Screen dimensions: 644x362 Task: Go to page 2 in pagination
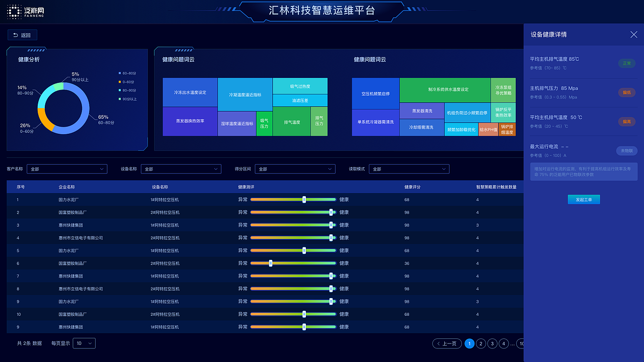tap(480, 344)
